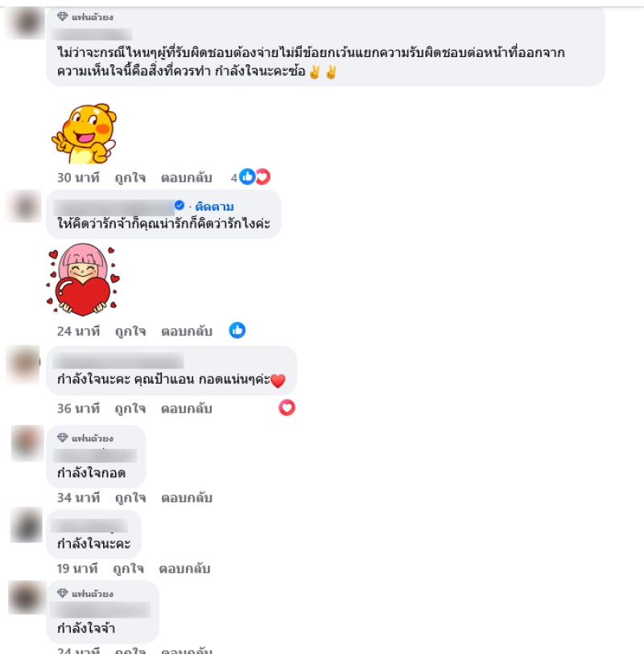This screenshot has height=654, width=644.
Task: Click the blue like reaction on the 30-minute comment
Action: click(x=247, y=177)
